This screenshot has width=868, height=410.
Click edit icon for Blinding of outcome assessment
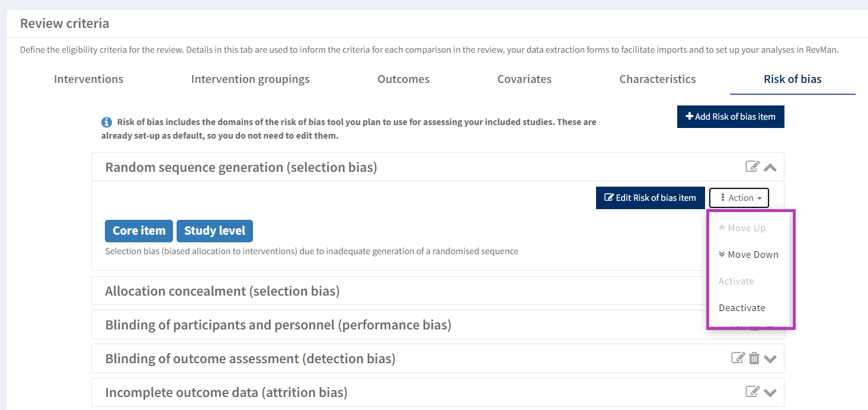738,358
